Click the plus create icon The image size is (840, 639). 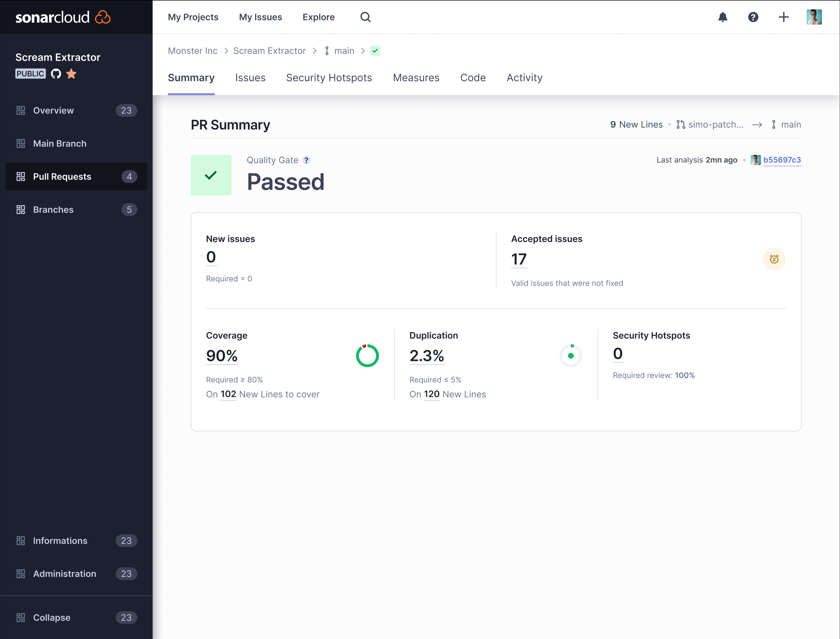click(x=784, y=17)
